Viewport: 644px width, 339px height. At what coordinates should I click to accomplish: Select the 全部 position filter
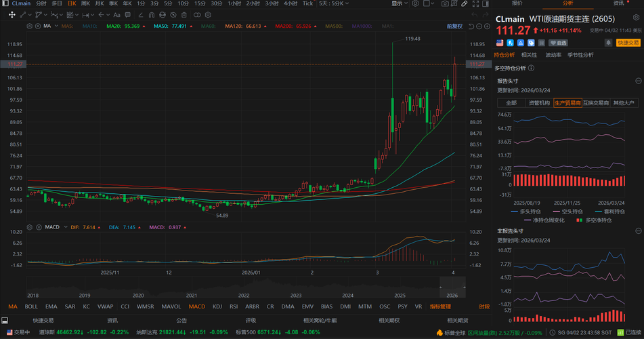(x=511, y=103)
